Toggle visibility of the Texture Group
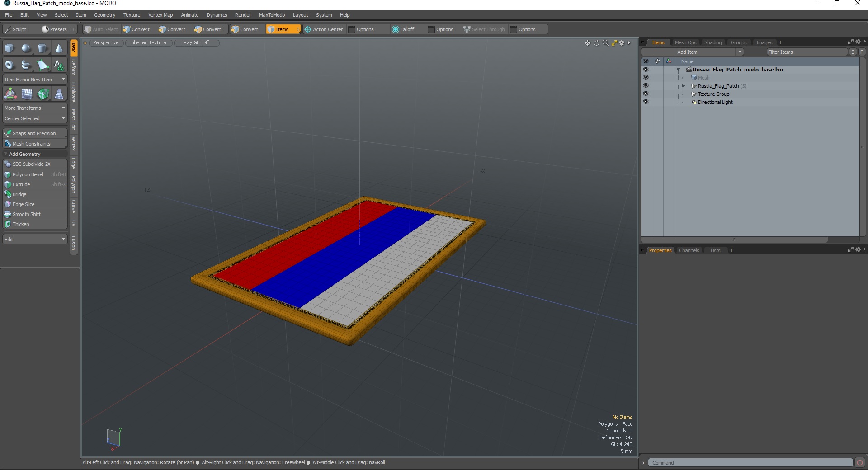This screenshot has width=868, height=470. tap(646, 94)
